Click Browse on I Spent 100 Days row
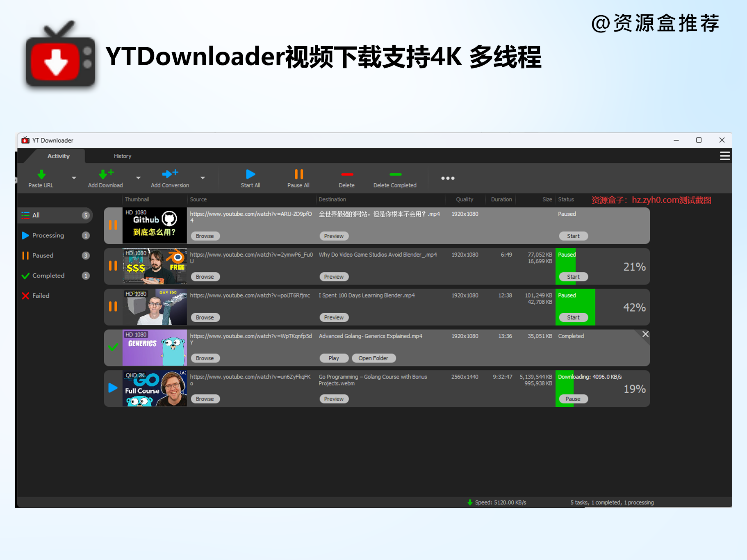 pyautogui.click(x=205, y=317)
